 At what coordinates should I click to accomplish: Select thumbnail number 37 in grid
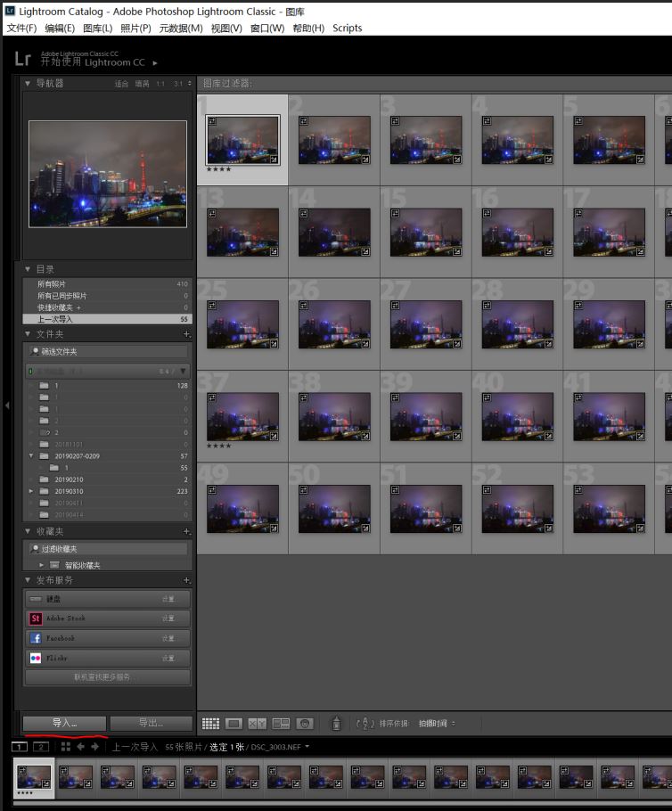pyautogui.click(x=242, y=415)
